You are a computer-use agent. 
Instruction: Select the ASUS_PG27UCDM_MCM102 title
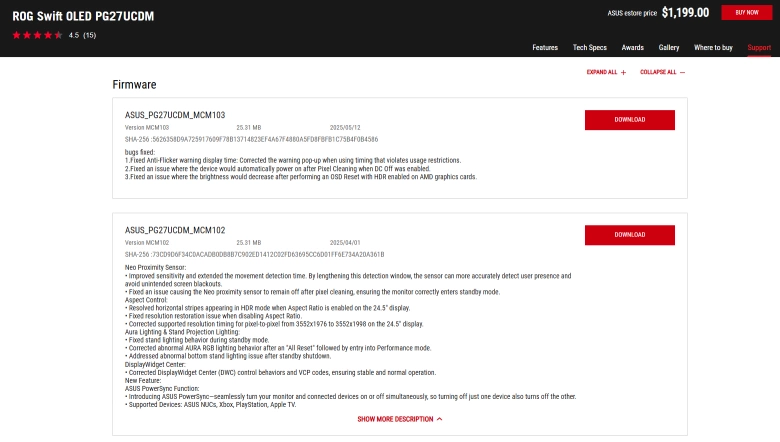[175, 230]
